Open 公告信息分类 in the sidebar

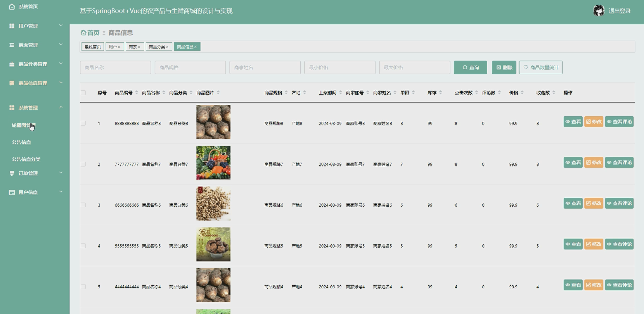click(26, 159)
